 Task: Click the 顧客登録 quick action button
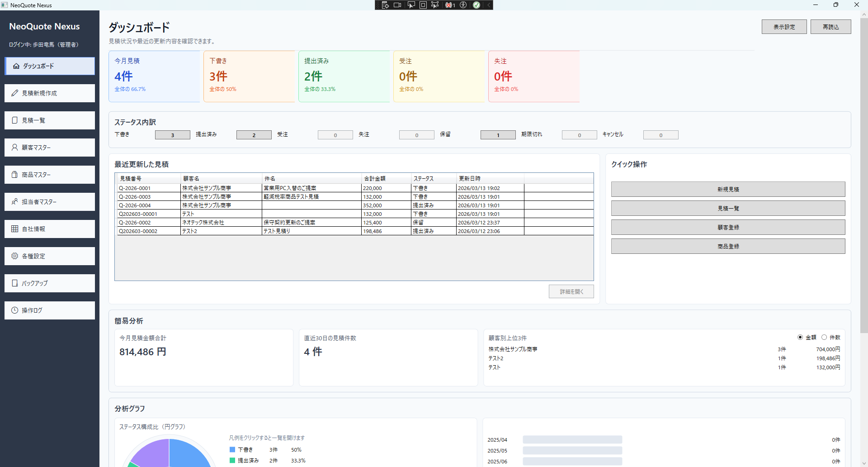tap(728, 227)
